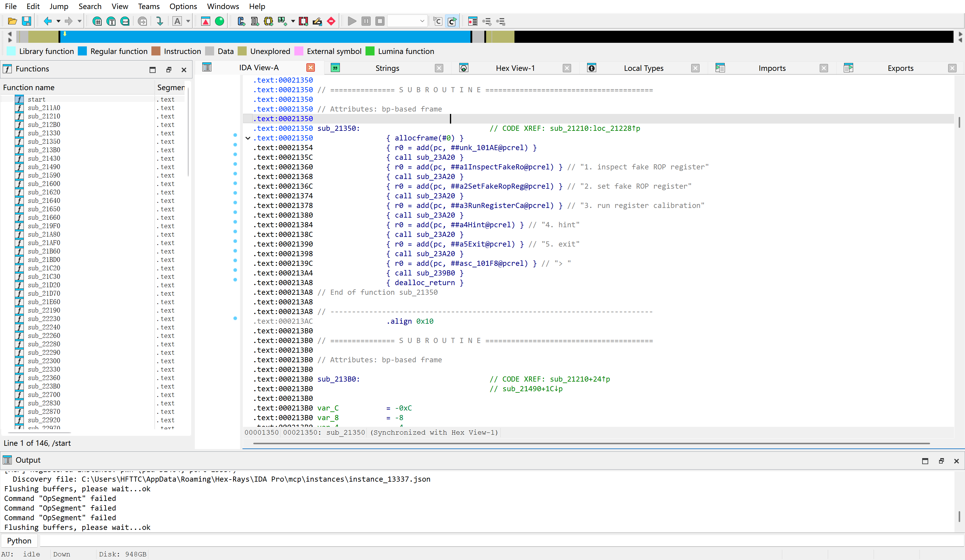Click the delete-breakpoint list icon
This screenshot has width=965, height=560.
pos(501,21)
